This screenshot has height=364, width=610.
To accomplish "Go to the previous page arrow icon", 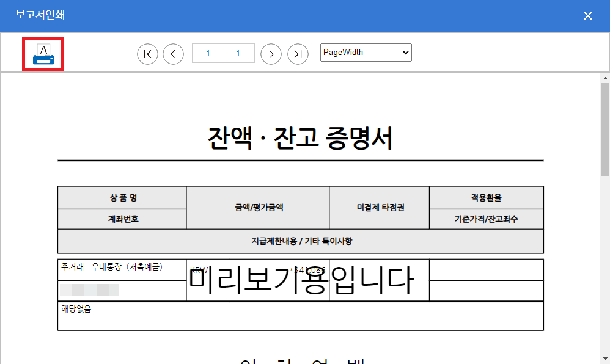I will (173, 54).
